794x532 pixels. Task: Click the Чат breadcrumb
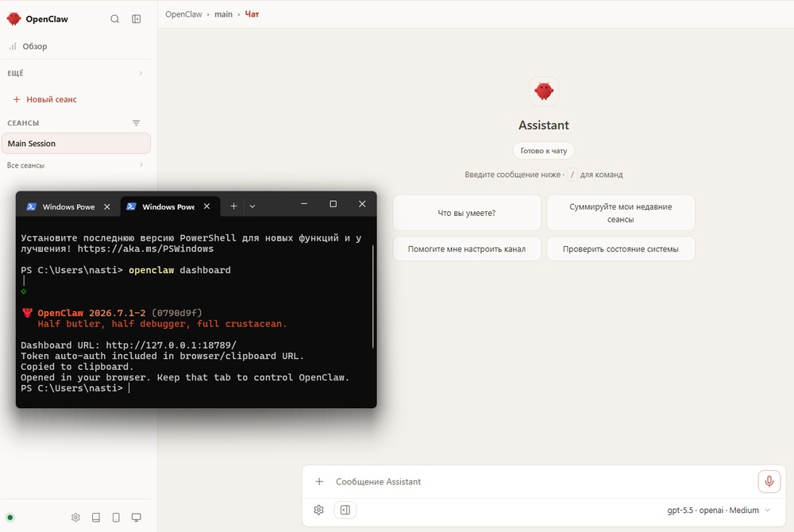tap(252, 14)
